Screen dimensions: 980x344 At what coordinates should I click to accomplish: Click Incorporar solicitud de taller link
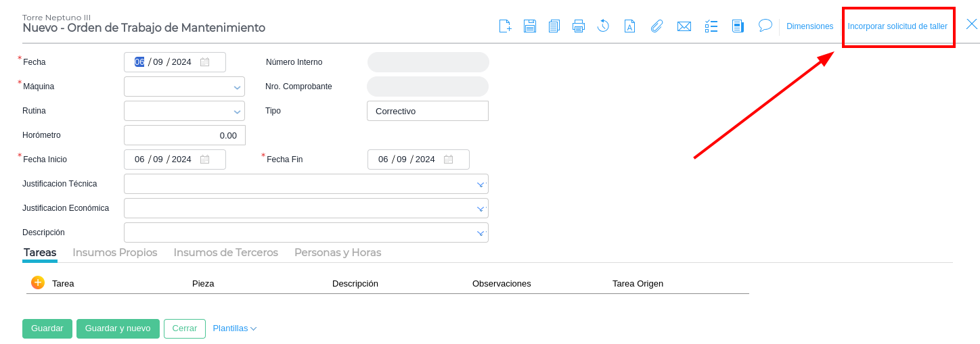[897, 26]
